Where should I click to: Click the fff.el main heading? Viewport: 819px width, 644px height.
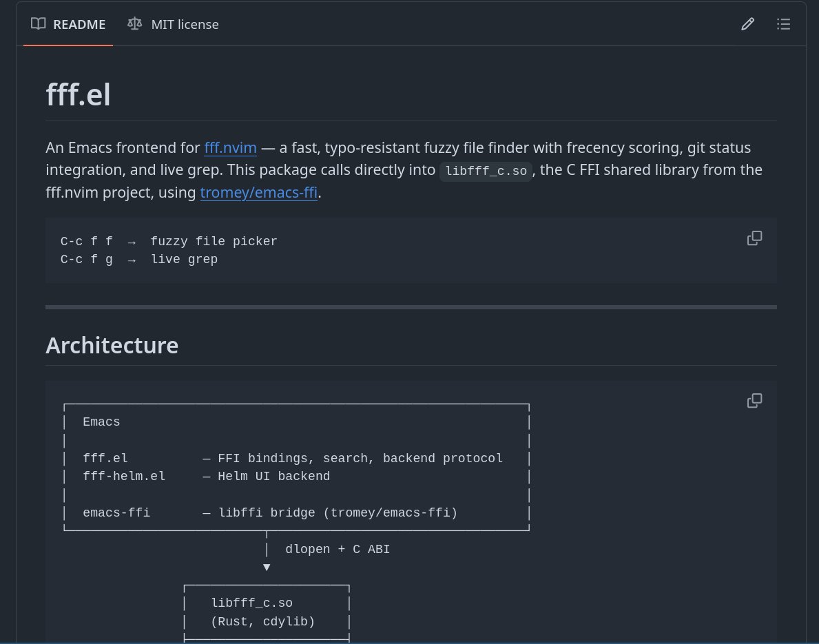click(79, 94)
